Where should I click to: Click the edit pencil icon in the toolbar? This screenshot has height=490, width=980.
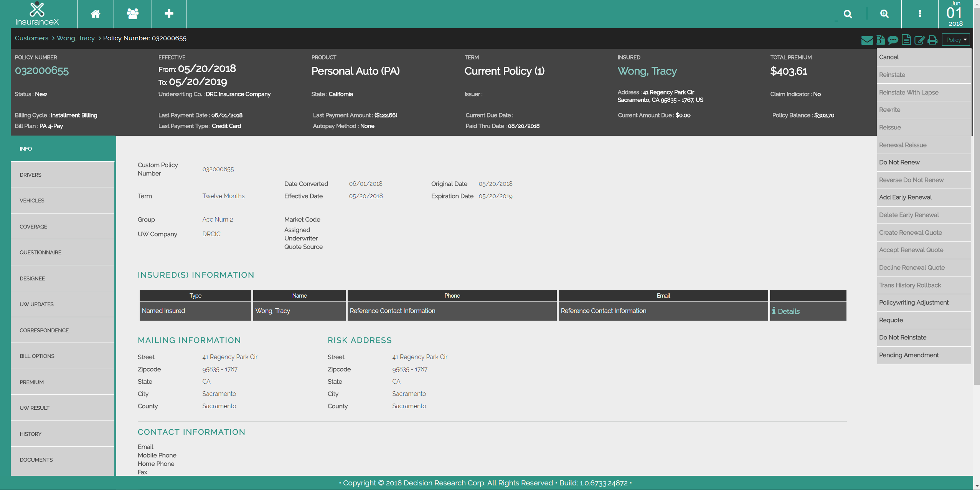919,40
